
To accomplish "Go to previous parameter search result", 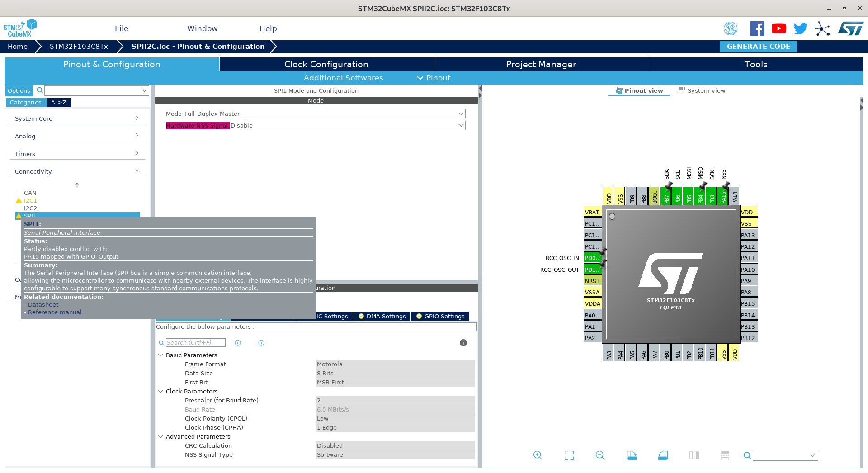I will click(x=238, y=343).
